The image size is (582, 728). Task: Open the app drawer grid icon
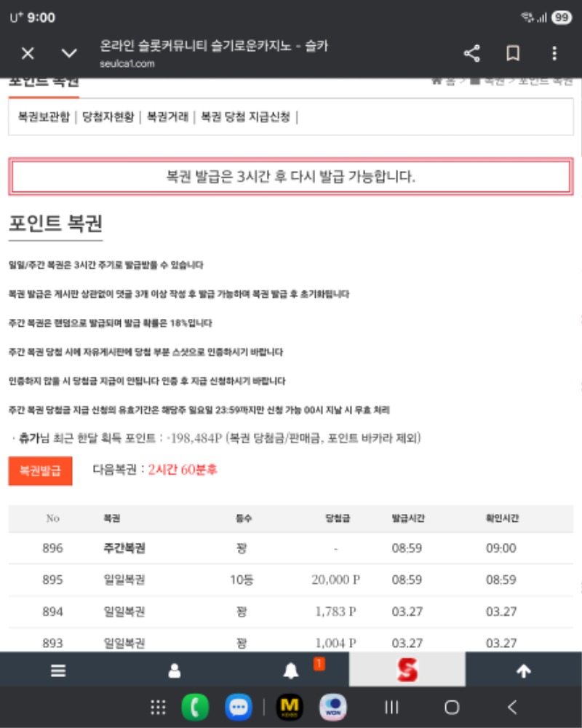(x=158, y=707)
